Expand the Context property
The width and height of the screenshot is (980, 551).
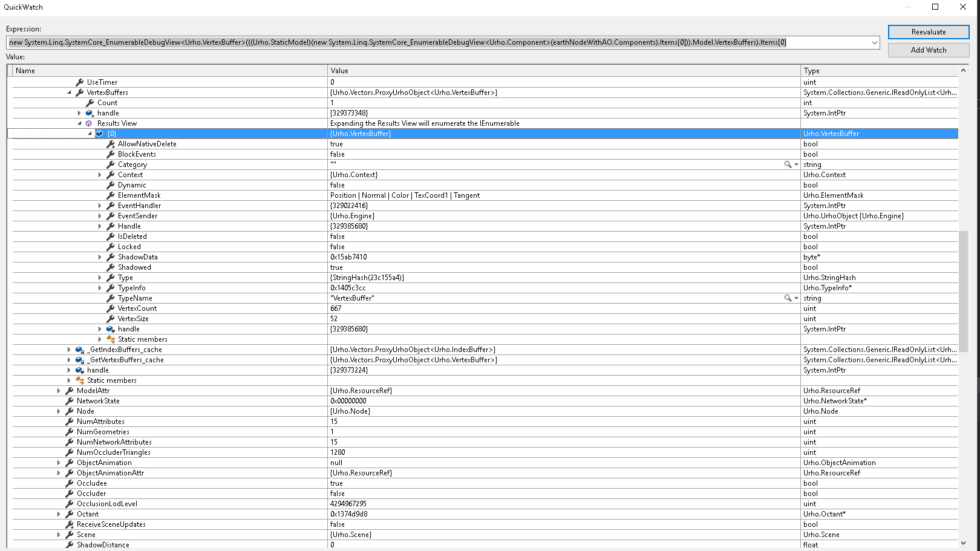click(100, 175)
